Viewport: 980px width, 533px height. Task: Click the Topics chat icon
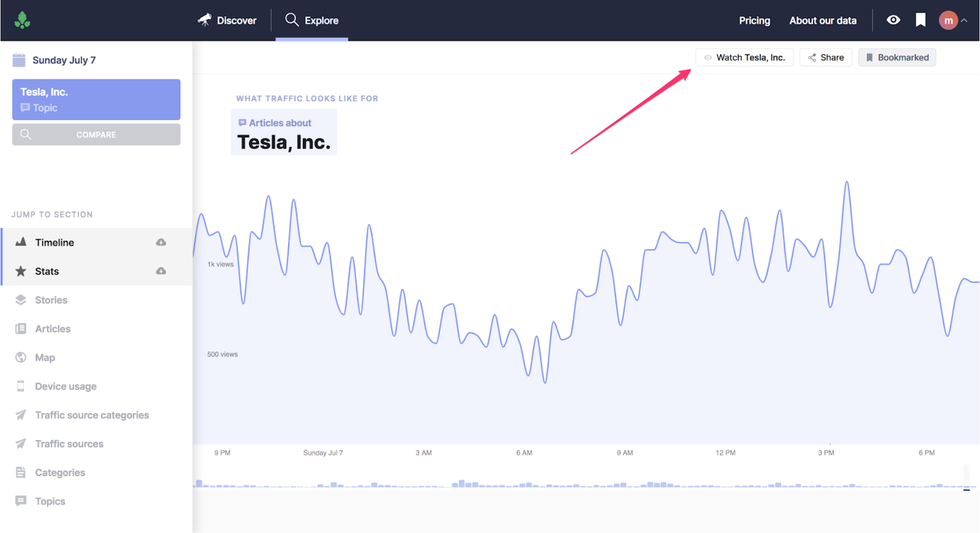[21, 501]
